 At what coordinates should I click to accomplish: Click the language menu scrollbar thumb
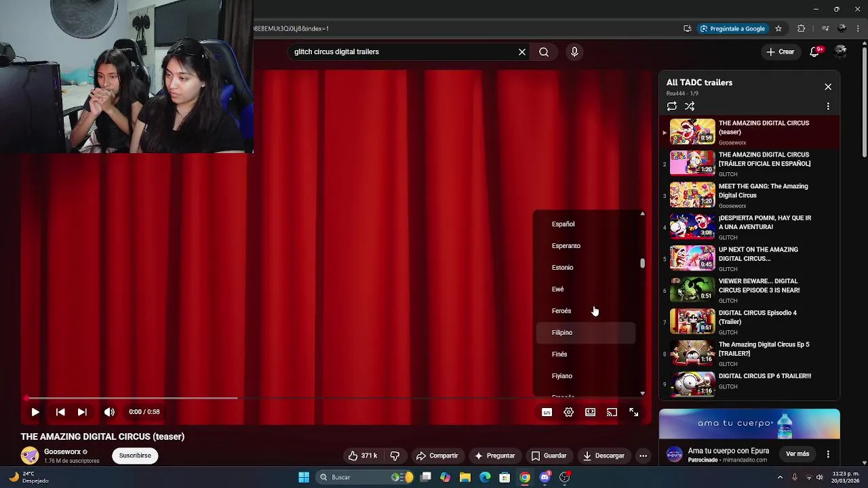pyautogui.click(x=642, y=263)
